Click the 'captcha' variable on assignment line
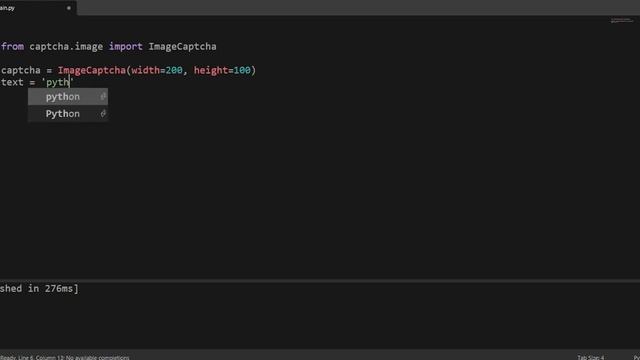This screenshot has height=360, width=640. click(21, 71)
